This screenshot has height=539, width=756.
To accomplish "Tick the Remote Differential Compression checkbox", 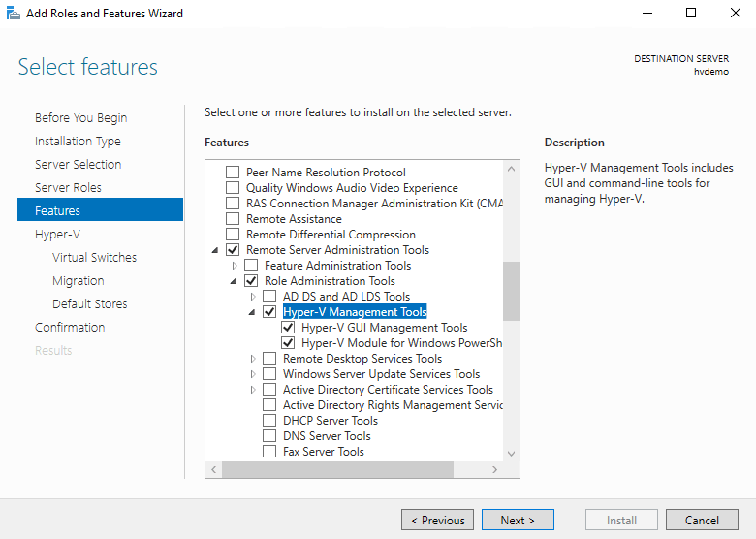I will pos(233,235).
